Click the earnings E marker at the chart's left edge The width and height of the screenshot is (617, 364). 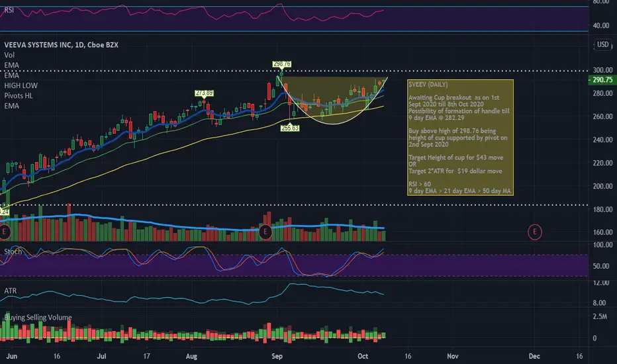pyautogui.click(x=3, y=232)
